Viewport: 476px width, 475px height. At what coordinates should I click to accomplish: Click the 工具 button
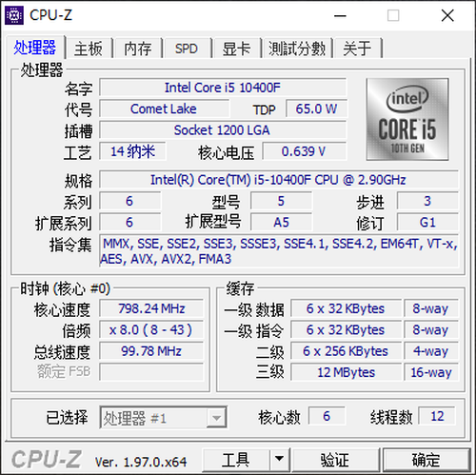click(236, 459)
